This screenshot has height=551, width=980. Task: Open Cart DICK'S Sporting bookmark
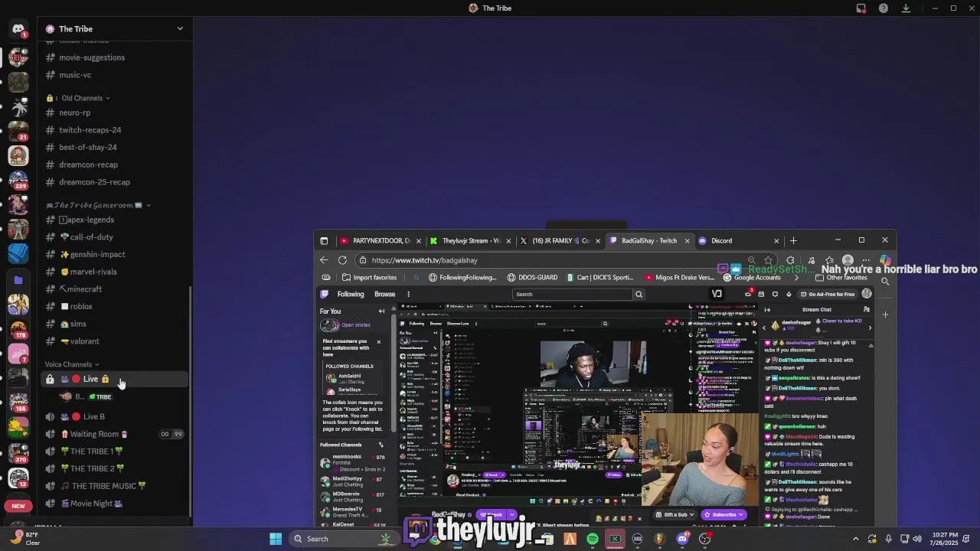click(x=599, y=278)
